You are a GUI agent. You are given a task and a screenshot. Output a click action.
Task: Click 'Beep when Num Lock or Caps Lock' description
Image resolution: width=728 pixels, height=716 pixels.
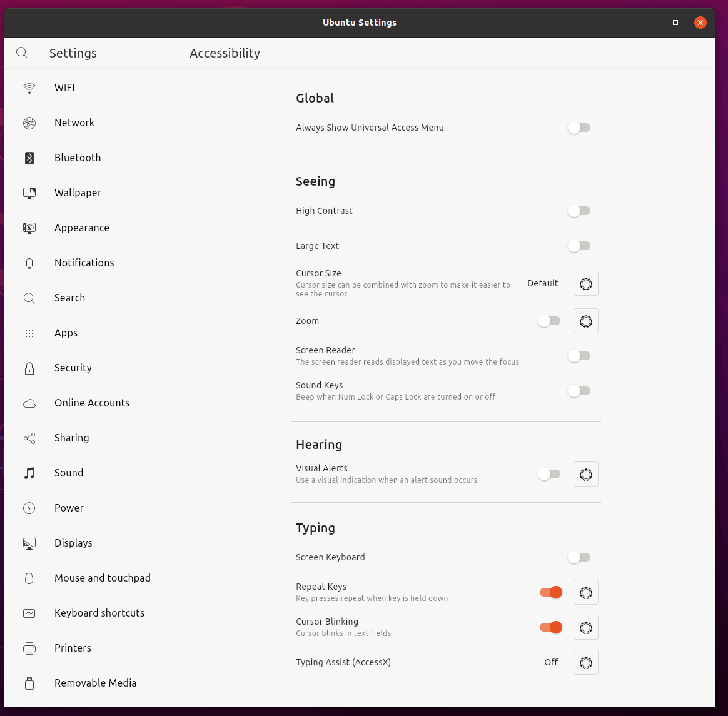point(395,397)
